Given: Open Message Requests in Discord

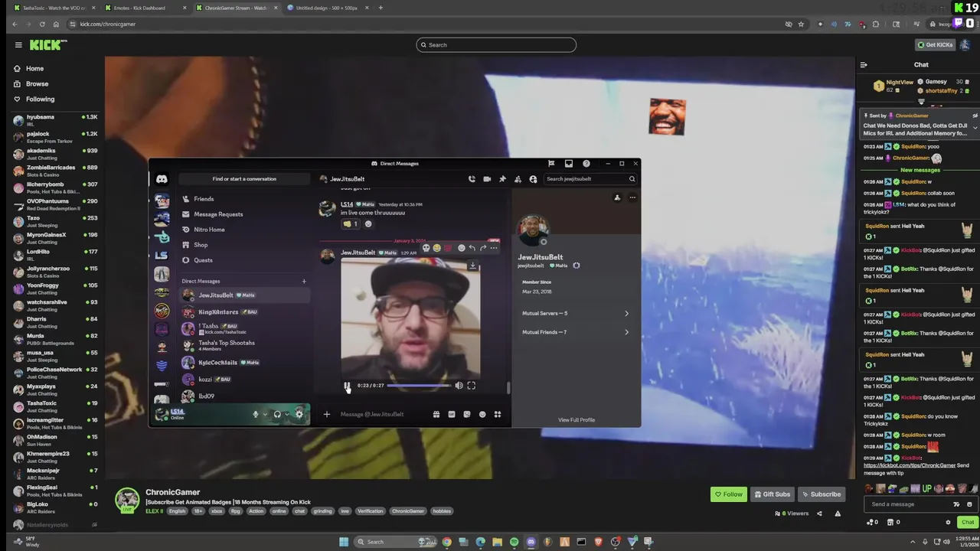Looking at the screenshot, I should [x=243, y=214].
